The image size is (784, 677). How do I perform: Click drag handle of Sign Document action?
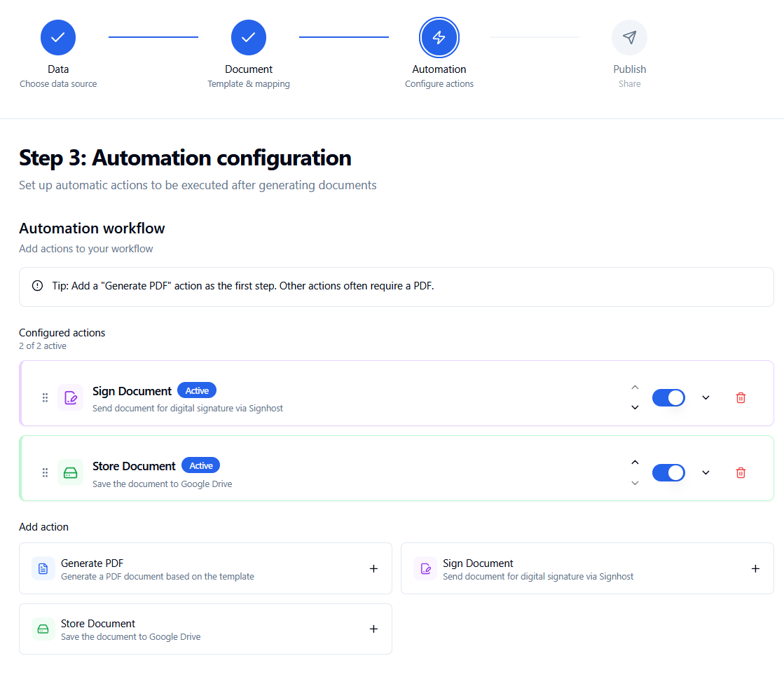(x=45, y=398)
